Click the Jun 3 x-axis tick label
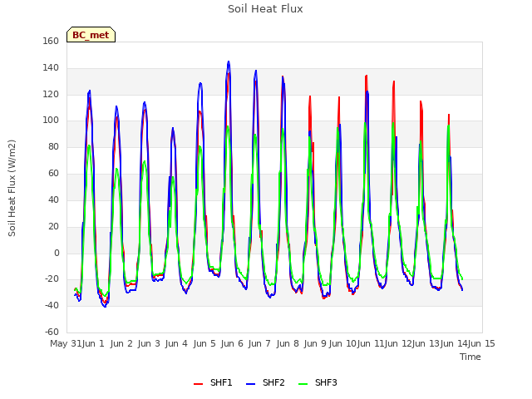Viewport: 532px width, 399px height. coord(149,343)
